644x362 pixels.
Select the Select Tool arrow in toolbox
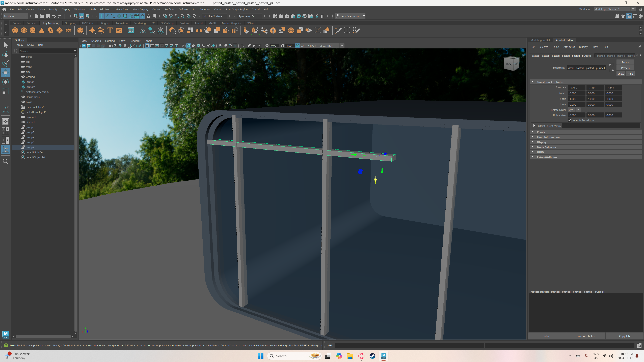(6, 45)
